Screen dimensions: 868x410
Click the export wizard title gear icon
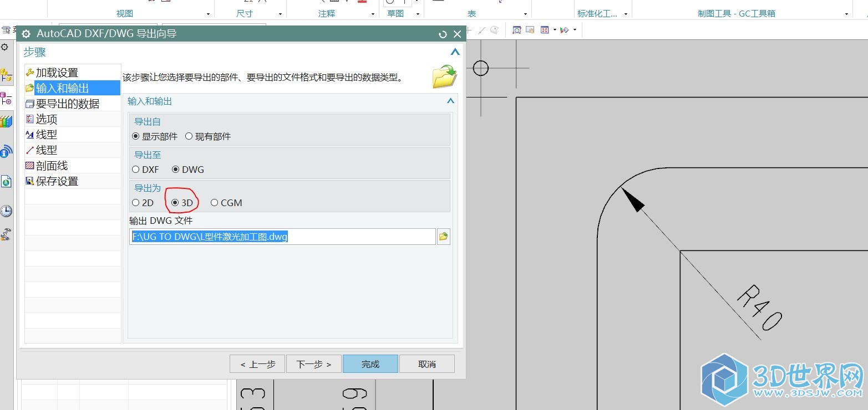26,34
